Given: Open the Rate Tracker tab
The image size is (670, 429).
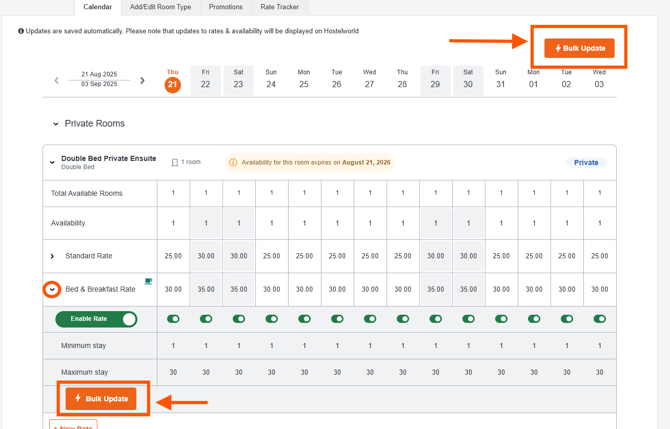Looking at the screenshot, I should [x=279, y=7].
